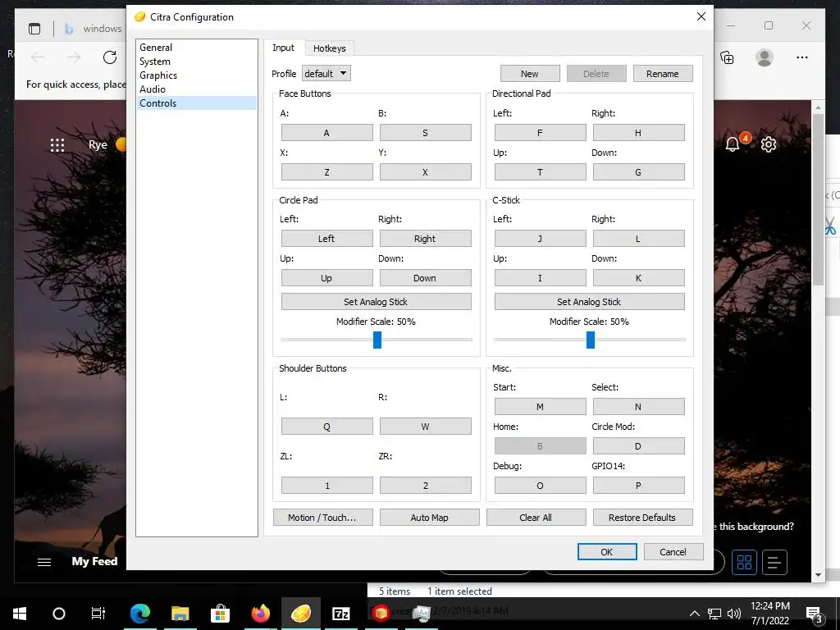
Task: Open Edge more options menu
Action: coord(802,57)
